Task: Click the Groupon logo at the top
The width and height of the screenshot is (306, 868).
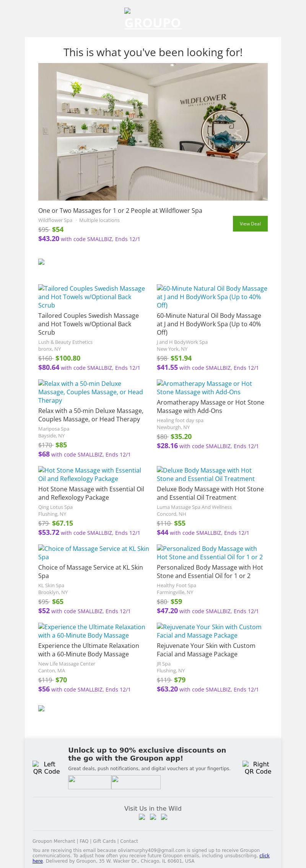Action: (x=153, y=19)
